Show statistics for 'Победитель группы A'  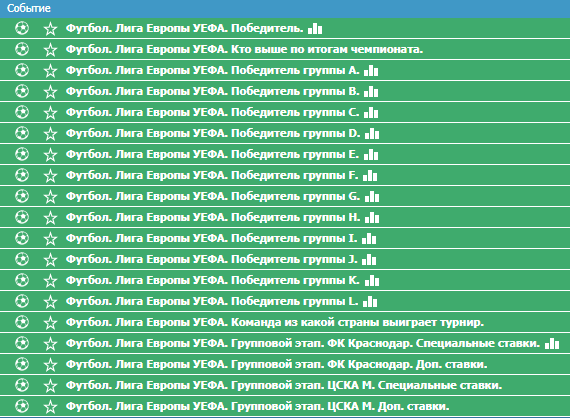[x=371, y=71]
